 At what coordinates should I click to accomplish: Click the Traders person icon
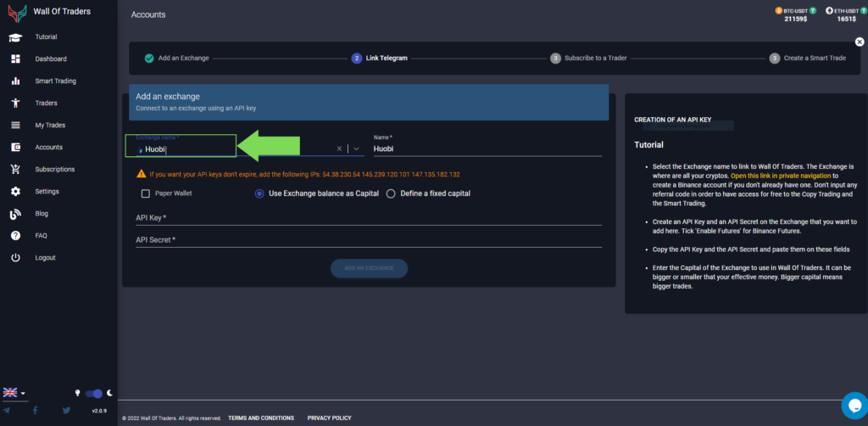pyautogui.click(x=15, y=103)
